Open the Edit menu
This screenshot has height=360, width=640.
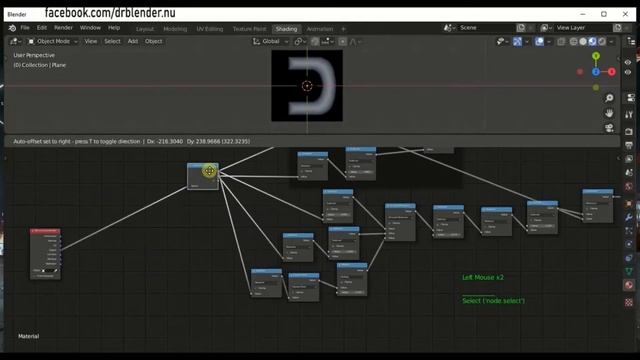[42, 28]
